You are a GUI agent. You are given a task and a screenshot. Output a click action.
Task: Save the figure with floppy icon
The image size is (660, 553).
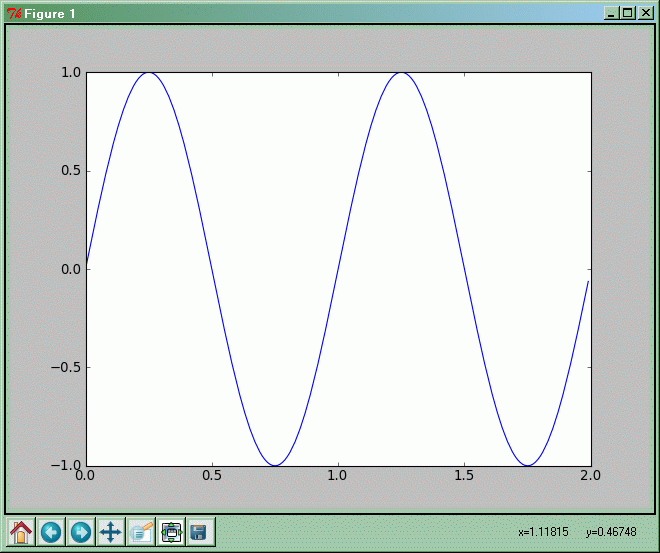point(199,532)
